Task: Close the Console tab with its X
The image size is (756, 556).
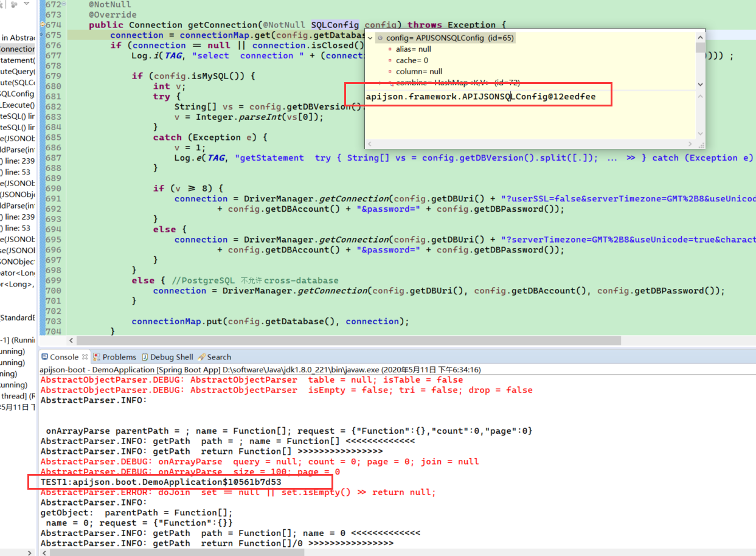Action: (x=85, y=357)
